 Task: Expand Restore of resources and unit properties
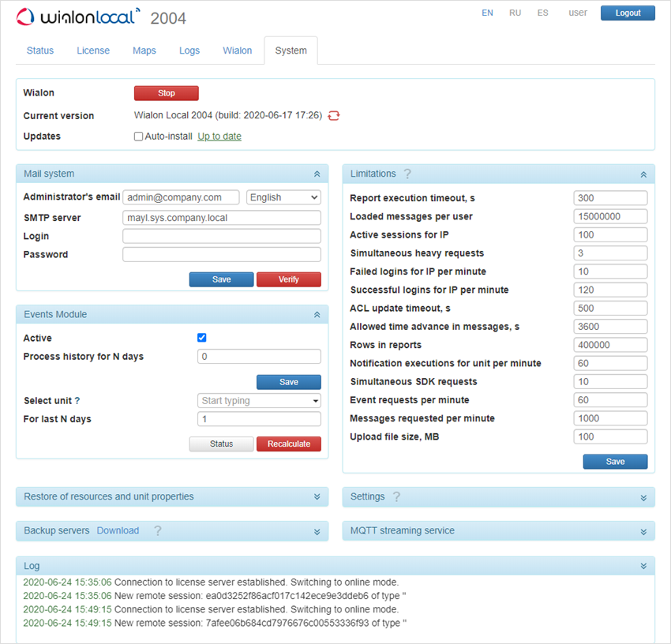click(317, 496)
